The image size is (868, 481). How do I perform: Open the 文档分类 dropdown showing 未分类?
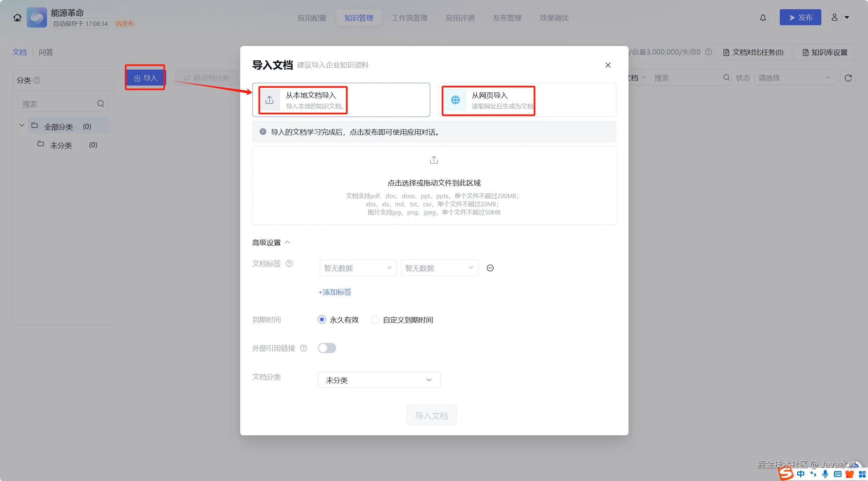coord(379,380)
